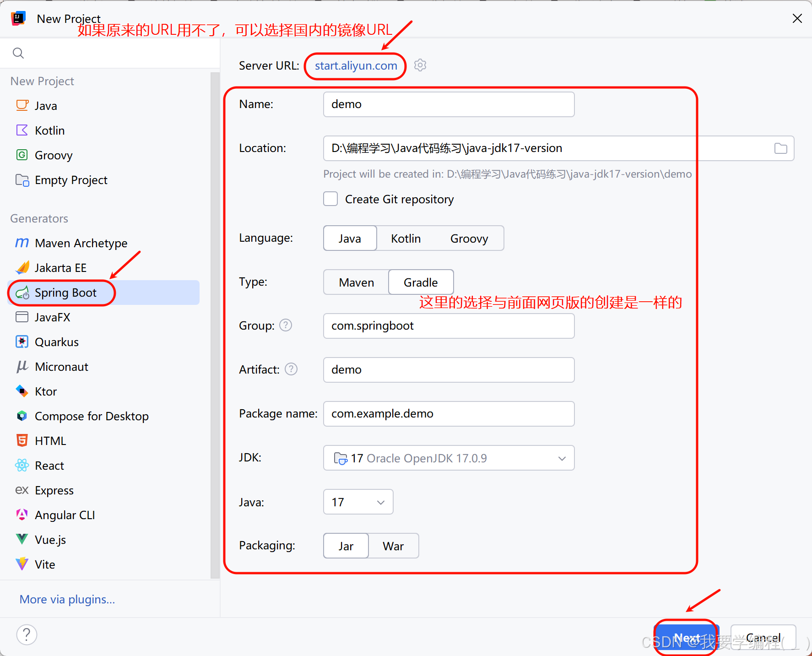
Task: Click the Group input field
Action: (449, 326)
